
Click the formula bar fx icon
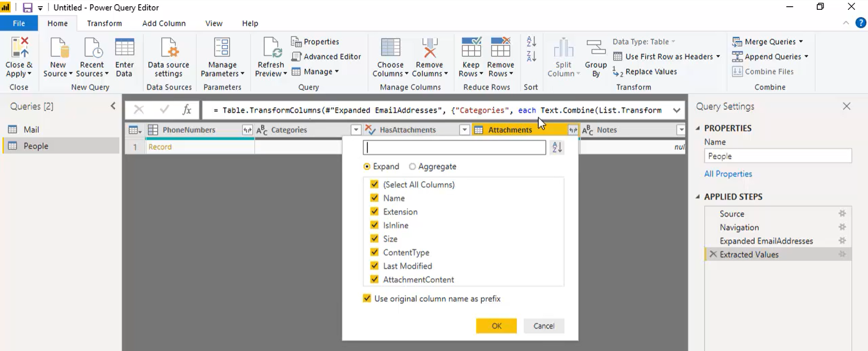coord(187,110)
